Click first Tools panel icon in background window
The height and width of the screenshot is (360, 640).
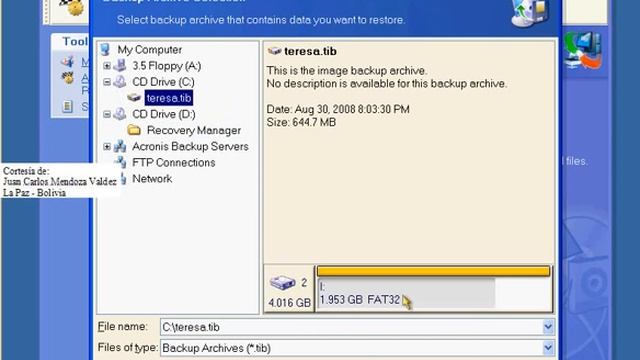click(x=67, y=62)
